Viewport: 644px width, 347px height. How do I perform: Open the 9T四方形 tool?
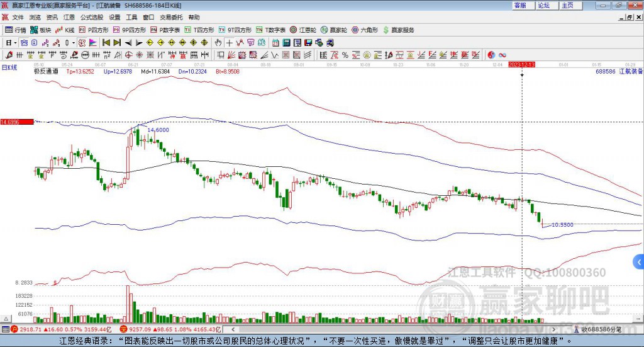coord(235,30)
